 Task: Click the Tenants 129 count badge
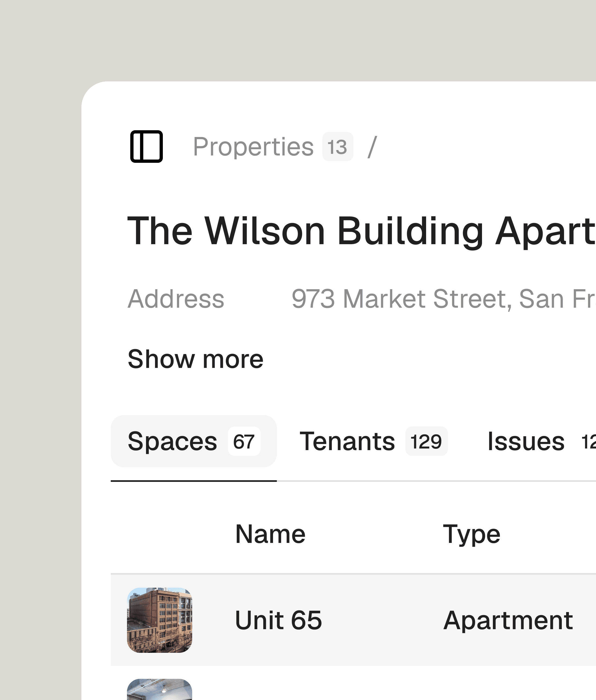(426, 441)
